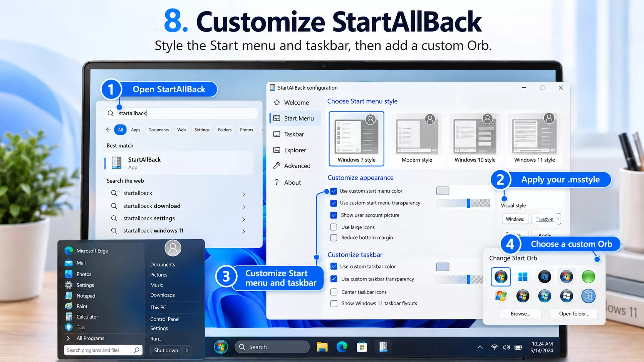644x362 pixels.
Task: Open All Programs in Start menu
Action: [90, 339]
